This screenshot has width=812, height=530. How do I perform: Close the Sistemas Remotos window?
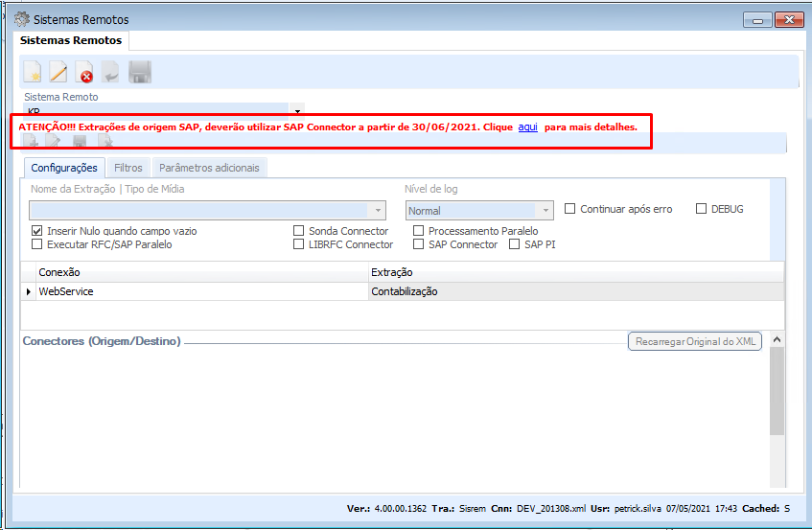tap(789, 20)
